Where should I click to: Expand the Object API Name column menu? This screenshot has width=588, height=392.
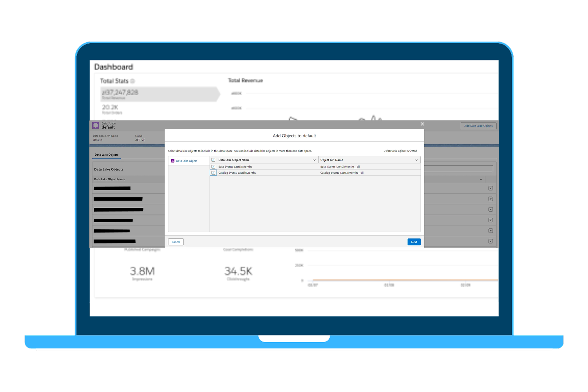(x=416, y=160)
